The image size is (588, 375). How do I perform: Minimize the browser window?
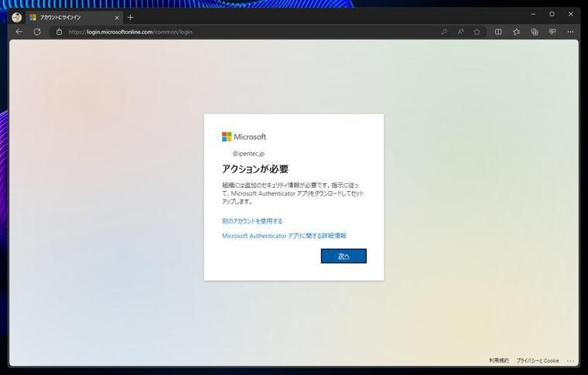(x=533, y=14)
